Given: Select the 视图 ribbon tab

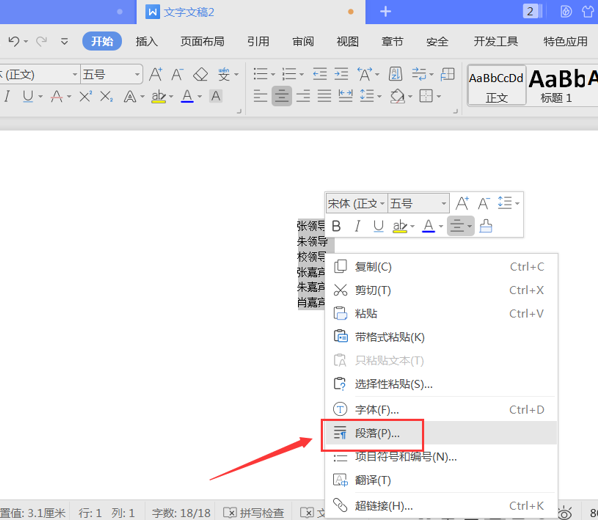Looking at the screenshot, I should 348,41.
